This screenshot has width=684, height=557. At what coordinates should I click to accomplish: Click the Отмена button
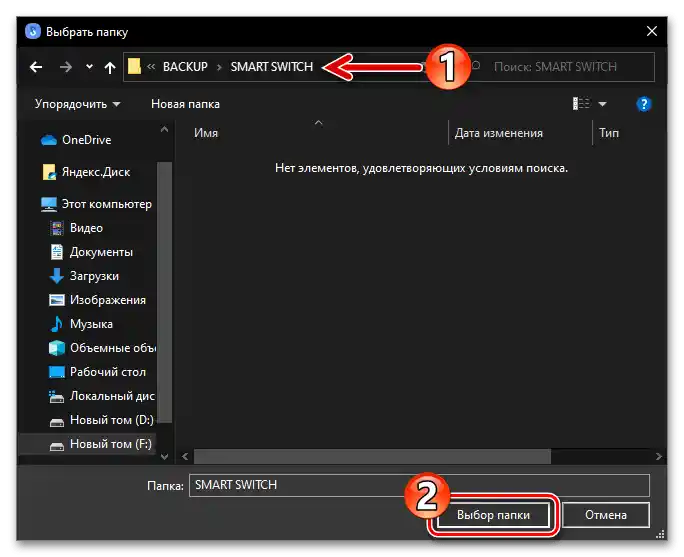(605, 515)
